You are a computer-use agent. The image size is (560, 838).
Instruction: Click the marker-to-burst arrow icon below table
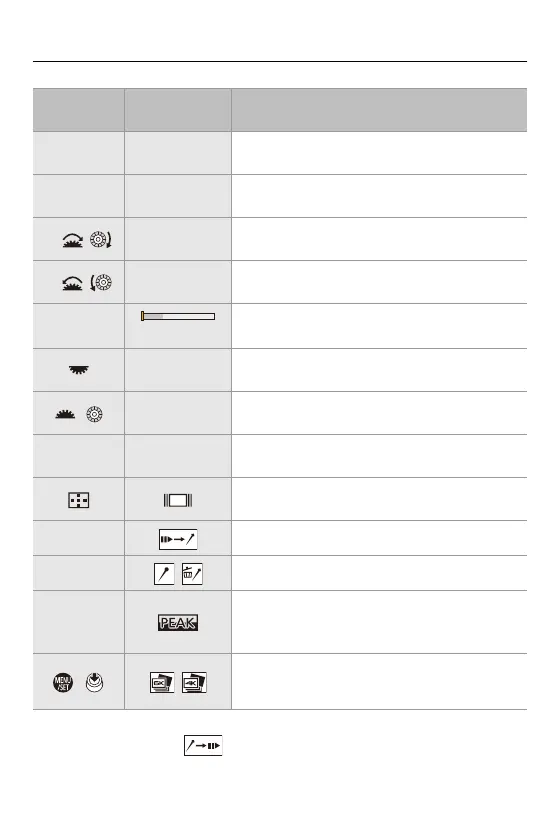coord(203,746)
